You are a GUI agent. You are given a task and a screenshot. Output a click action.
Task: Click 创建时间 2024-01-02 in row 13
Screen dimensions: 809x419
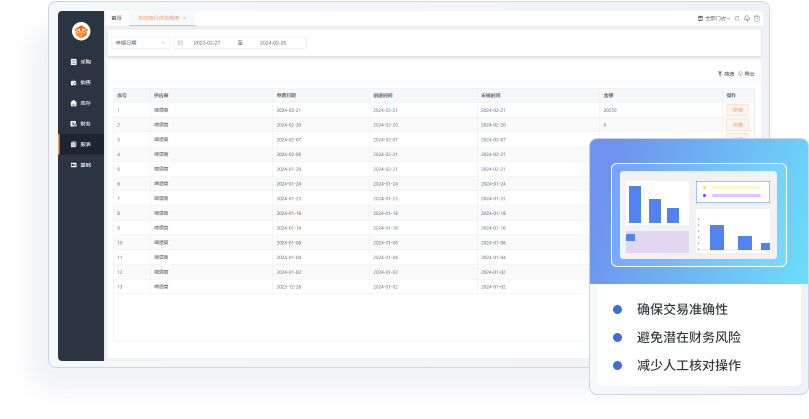tap(385, 286)
